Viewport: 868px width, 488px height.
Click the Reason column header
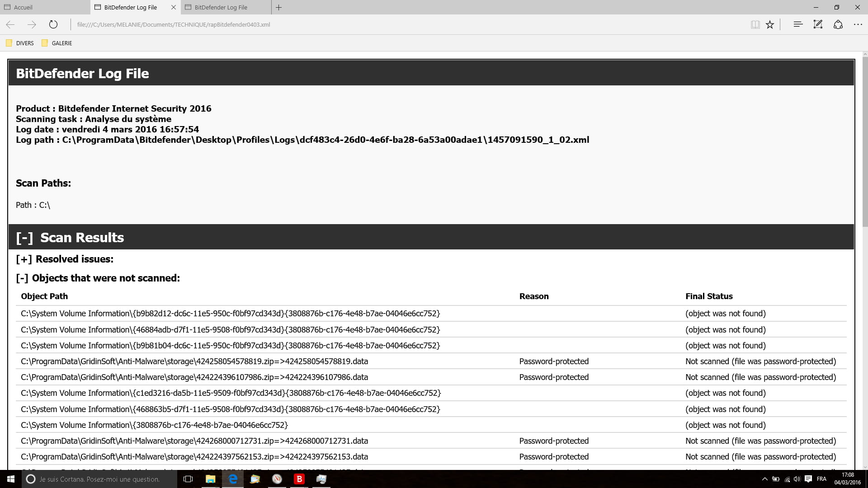click(x=534, y=296)
